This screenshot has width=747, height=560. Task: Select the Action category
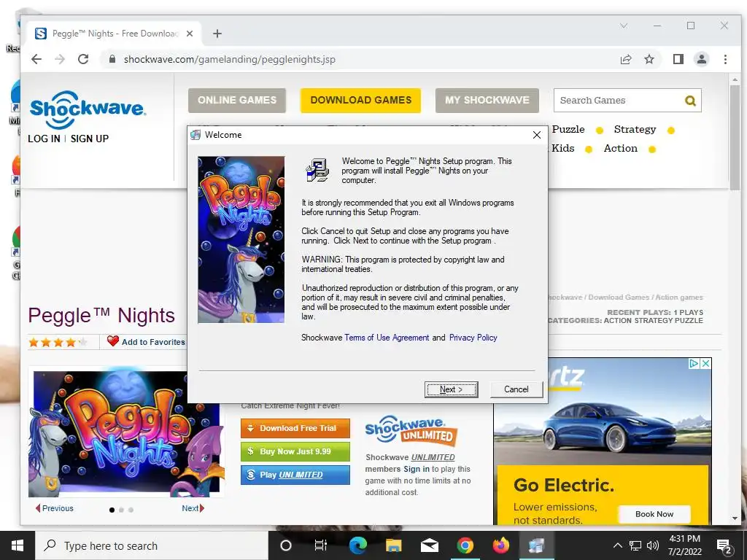620,148
